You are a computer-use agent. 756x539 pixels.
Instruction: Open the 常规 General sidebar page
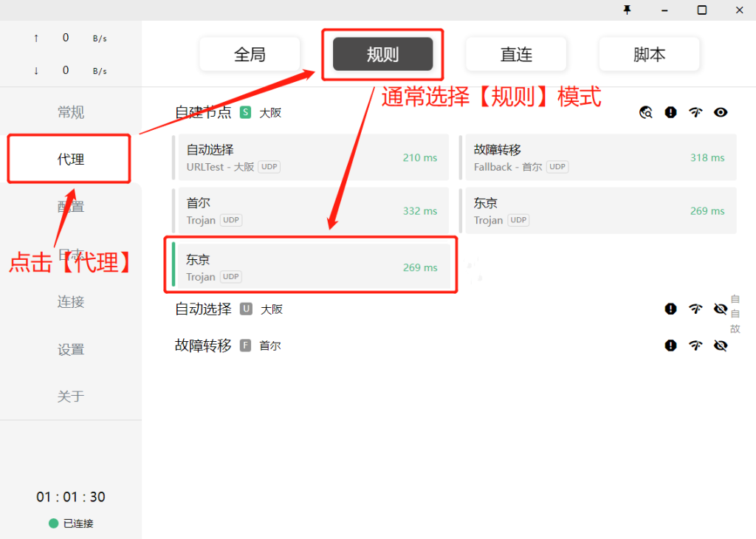pos(70,111)
